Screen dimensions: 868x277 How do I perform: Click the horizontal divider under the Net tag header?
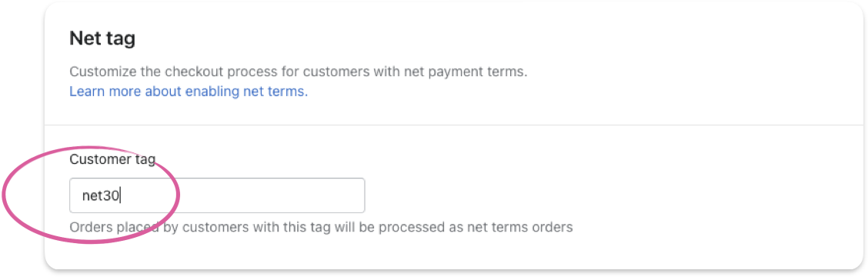454,125
